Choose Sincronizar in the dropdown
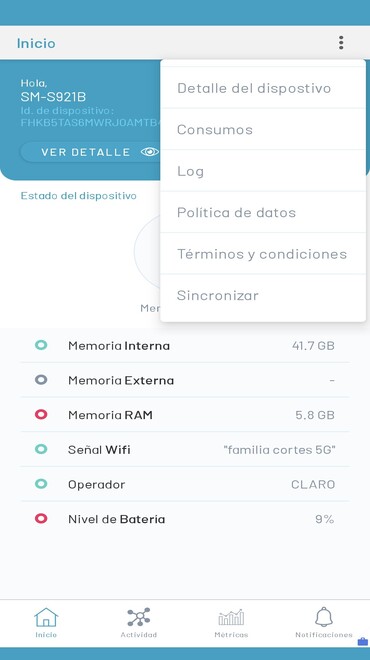Image resolution: width=370 pixels, height=660 pixels. [x=263, y=295]
